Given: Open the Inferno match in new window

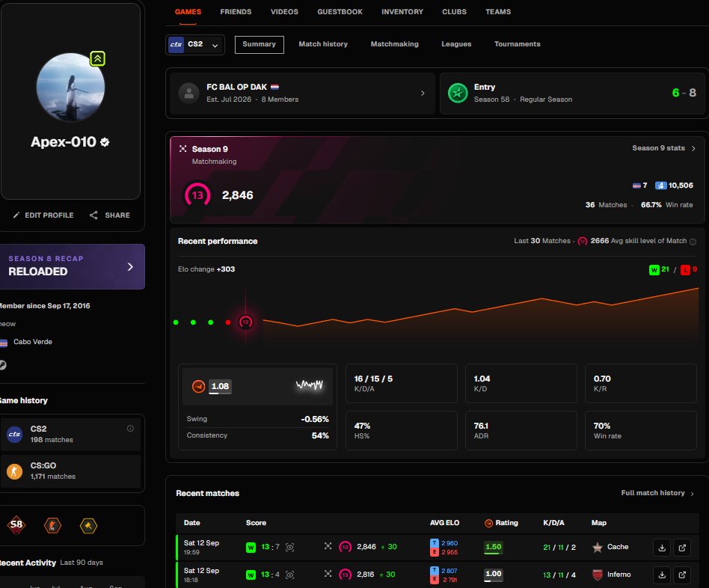Looking at the screenshot, I should 682,575.
